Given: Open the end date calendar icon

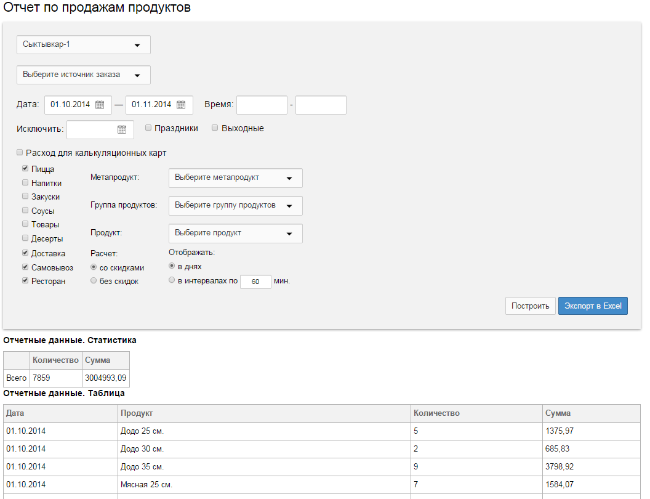Looking at the screenshot, I should 181,104.
